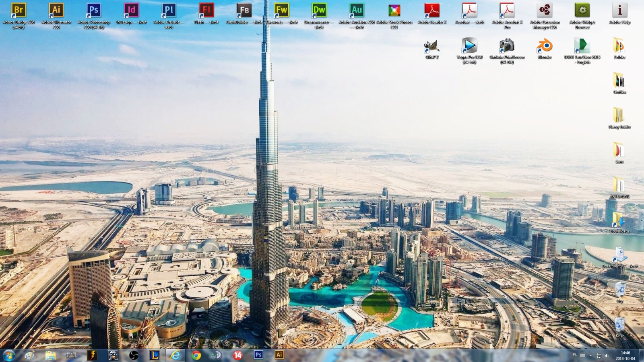Viewport: 644px width, 362px height.
Task: Open OBS from the taskbar
Action: click(134, 355)
